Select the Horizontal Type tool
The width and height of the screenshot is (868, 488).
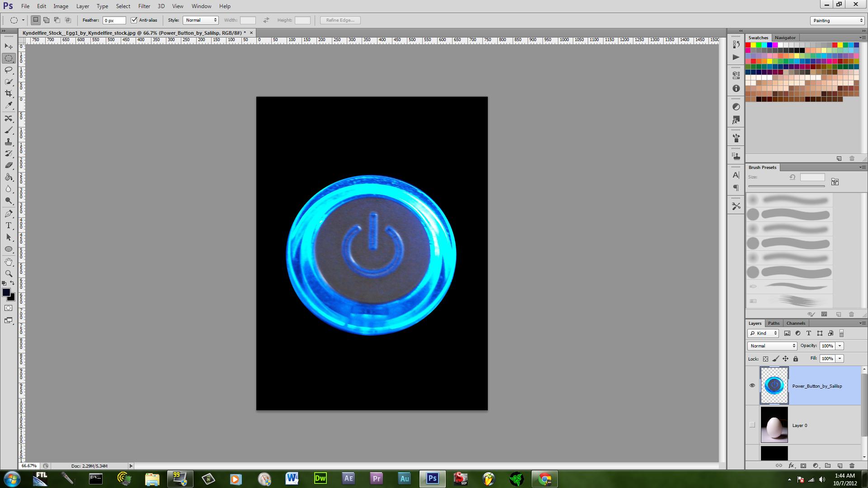9,225
